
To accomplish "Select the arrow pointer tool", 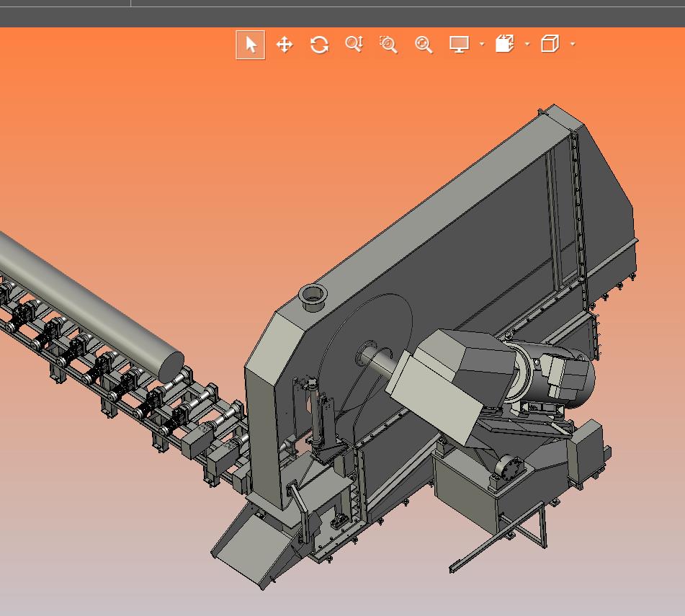I will coord(251,45).
